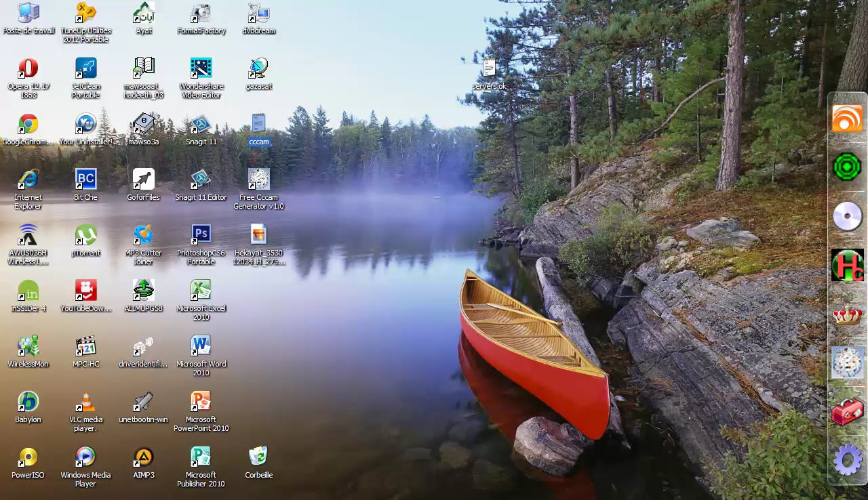Select the highlighted cccam file icon
The image size is (868, 500).
[258, 124]
